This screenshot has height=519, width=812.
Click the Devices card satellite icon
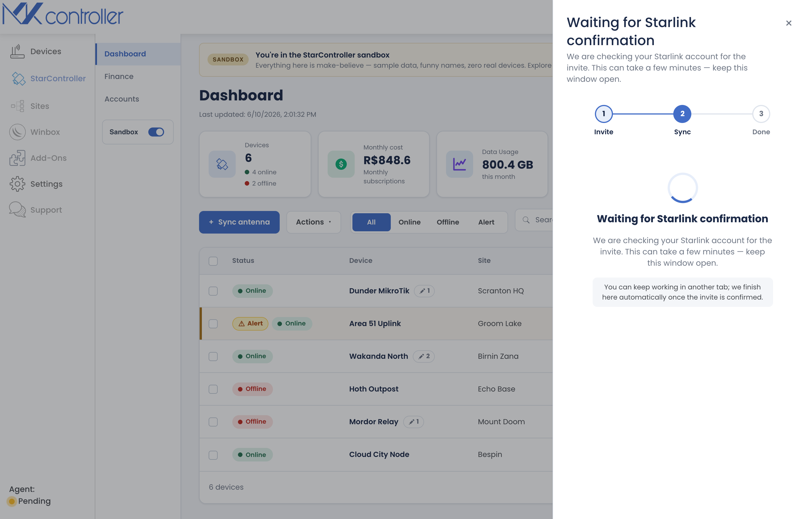222,164
